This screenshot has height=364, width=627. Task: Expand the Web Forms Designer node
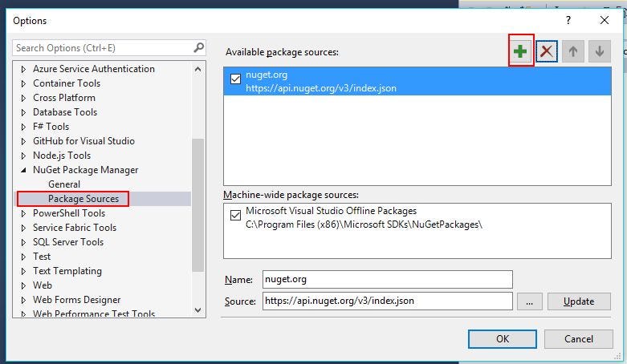23,300
